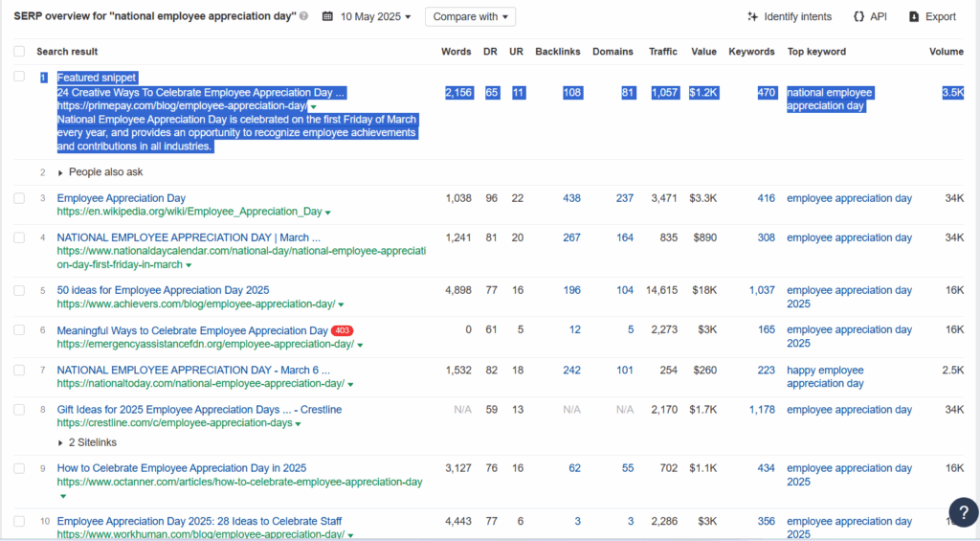
Task: Click the Export button
Action: [932, 17]
